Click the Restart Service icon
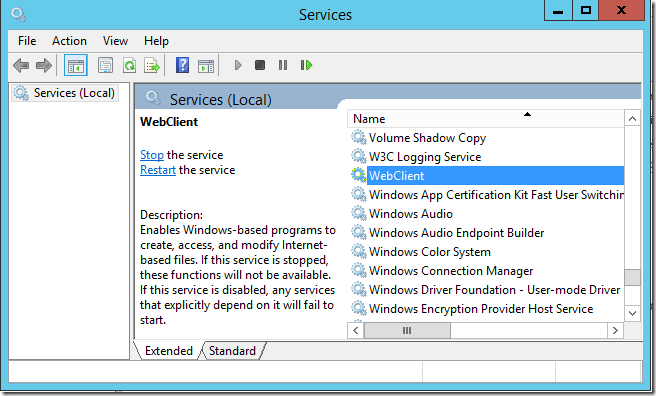Viewport: 656px width, 396px height. click(306, 65)
